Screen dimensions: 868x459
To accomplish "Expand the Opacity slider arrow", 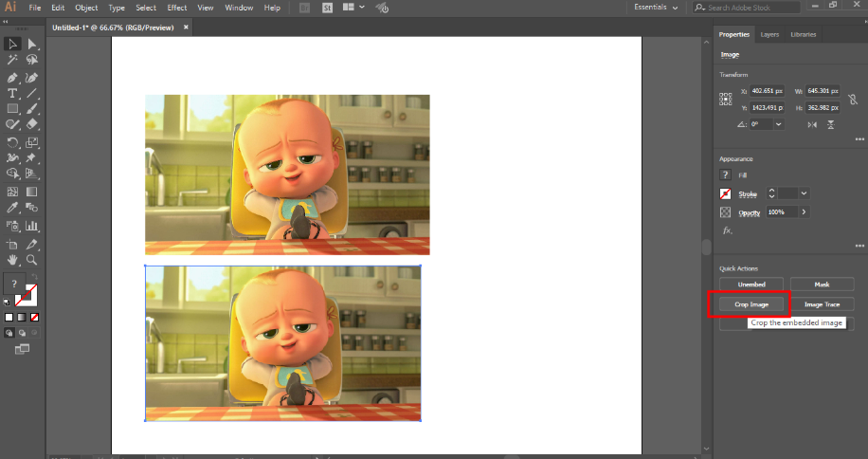I will (804, 212).
